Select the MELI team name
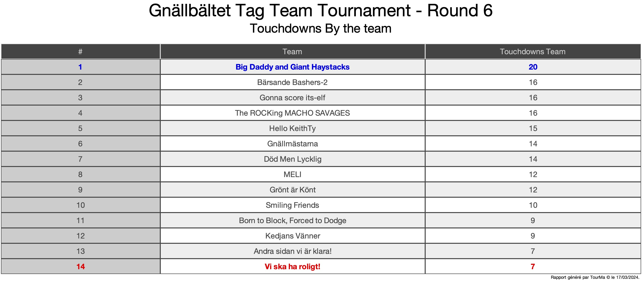 (x=292, y=174)
